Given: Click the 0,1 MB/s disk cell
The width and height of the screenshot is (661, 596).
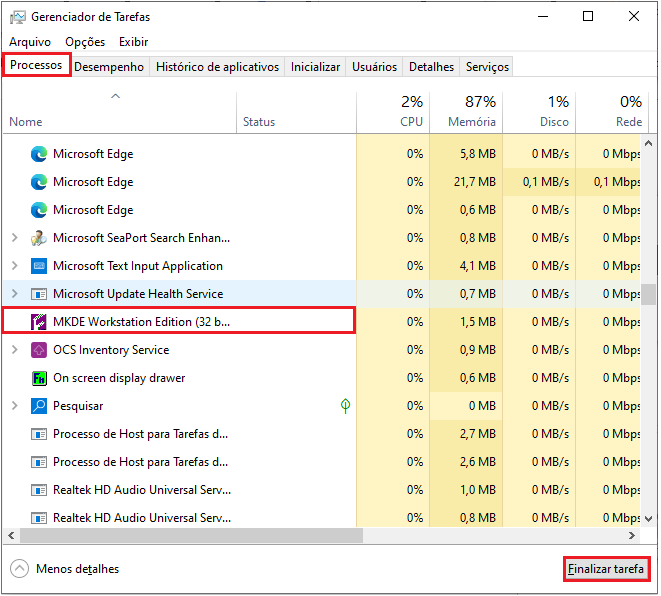Looking at the screenshot, I should (539, 182).
